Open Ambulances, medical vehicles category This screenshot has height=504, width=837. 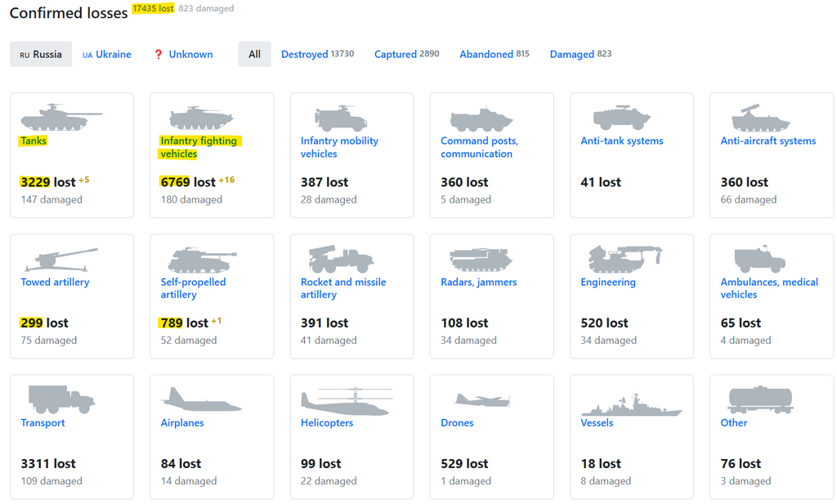coord(768,288)
